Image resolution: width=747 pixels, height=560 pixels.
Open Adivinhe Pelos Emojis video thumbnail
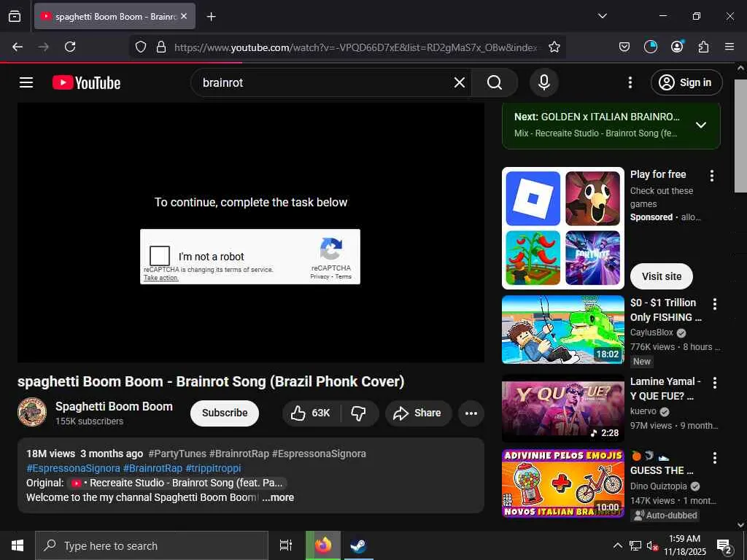pyautogui.click(x=562, y=483)
